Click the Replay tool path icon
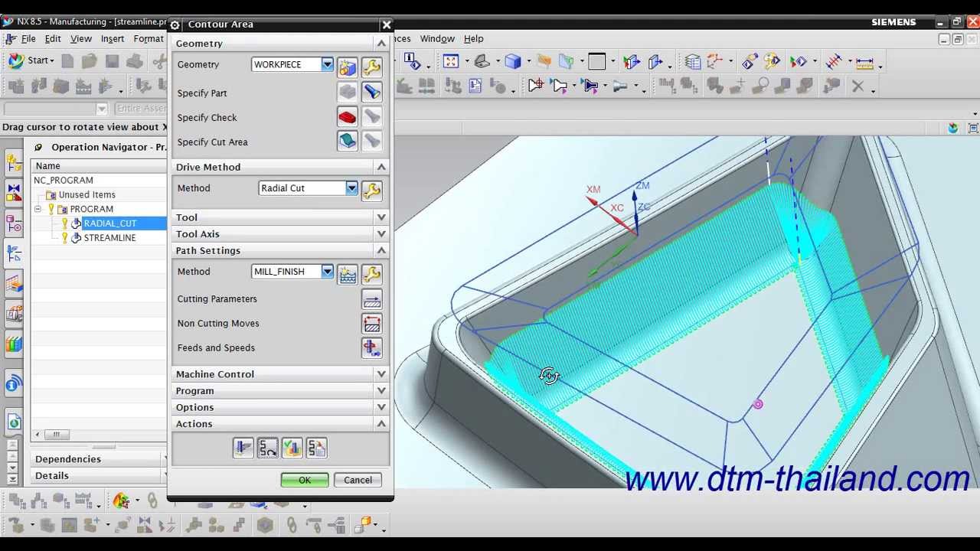This screenshot has height=551, width=980. click(x=267, y=448)
